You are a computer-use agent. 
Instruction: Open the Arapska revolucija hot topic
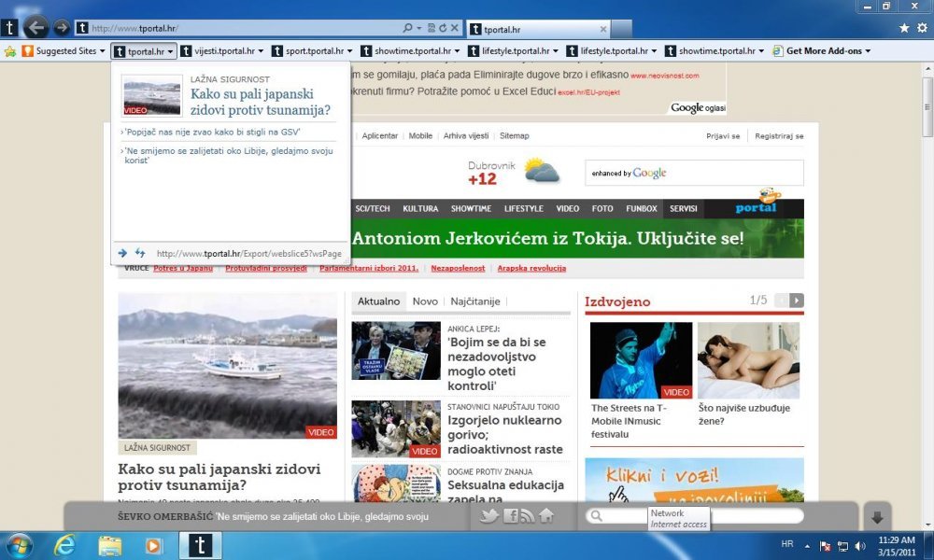tap(531, 269)
